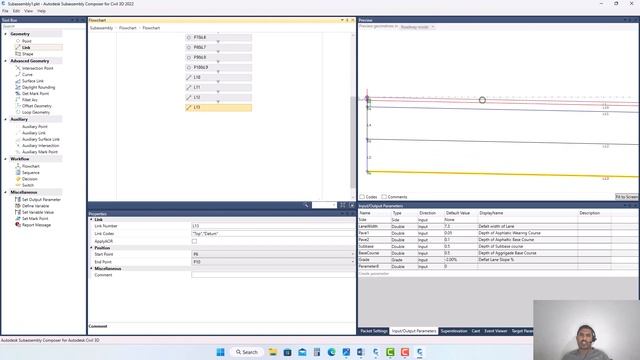This screenshot has height=360, width=640.
Task: Go to Subassembly in flowchart breadcrumb
Action: tap(101, 28)
